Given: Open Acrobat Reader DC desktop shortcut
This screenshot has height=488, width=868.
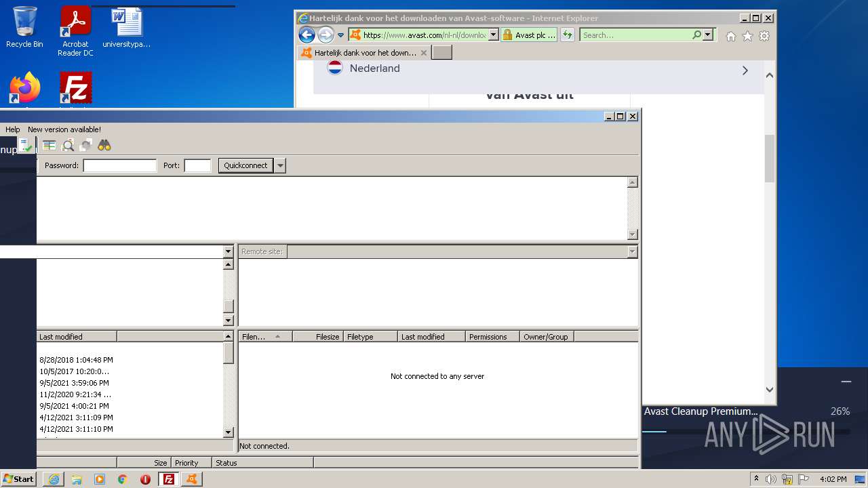Looking at the screenshot, I should pos(75,31).
